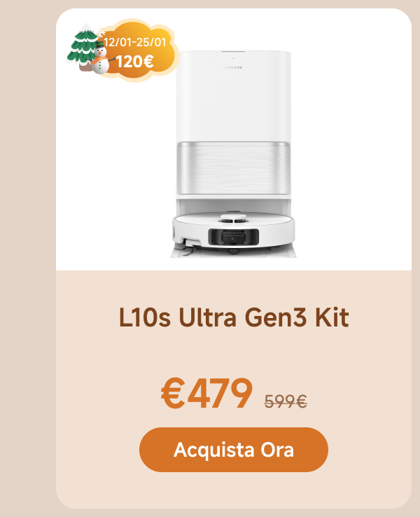
Task: Click the crossed-out 599€ original price
Action: 286,401
